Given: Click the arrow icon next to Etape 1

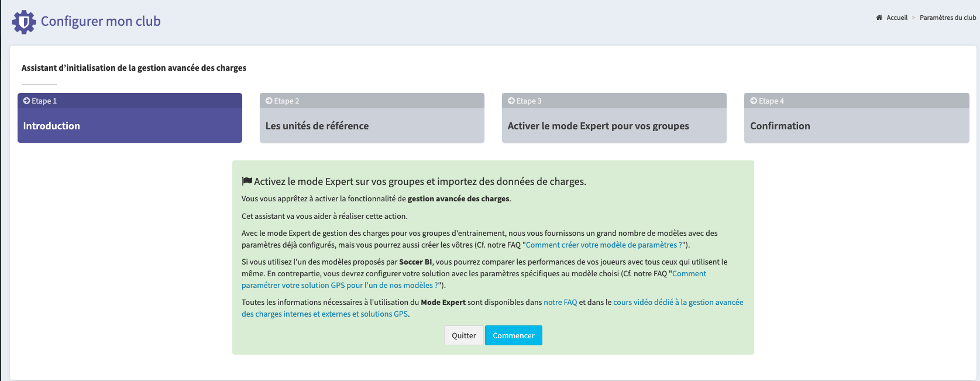Looking at the screenshot, I should (x=26, y=101).
